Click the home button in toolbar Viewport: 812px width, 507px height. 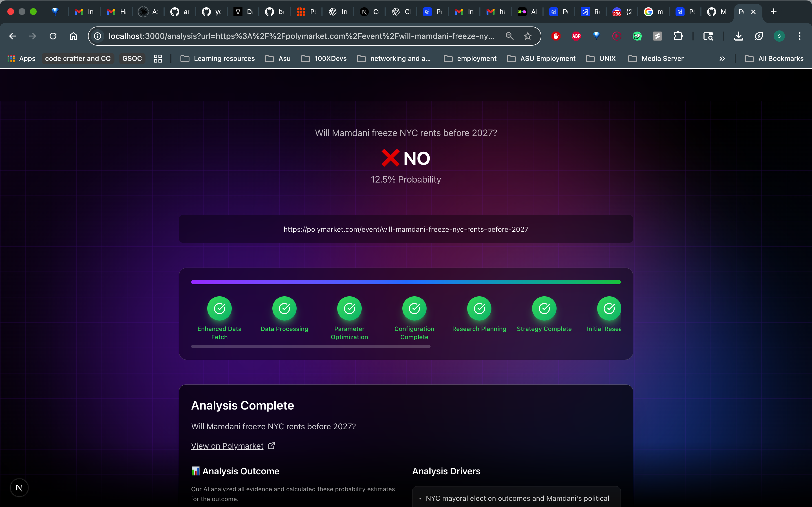(73, 36)
